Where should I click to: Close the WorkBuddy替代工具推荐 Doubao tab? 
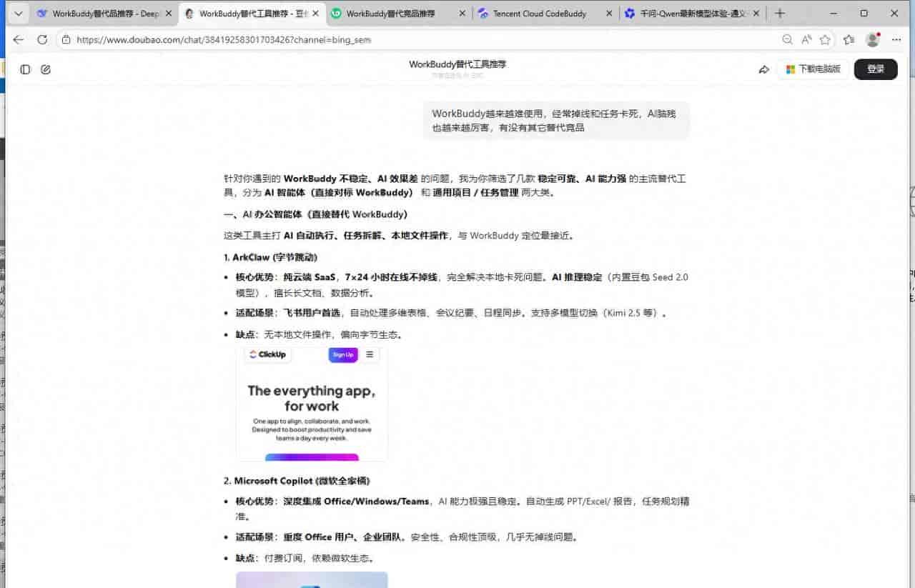[315, 14]
